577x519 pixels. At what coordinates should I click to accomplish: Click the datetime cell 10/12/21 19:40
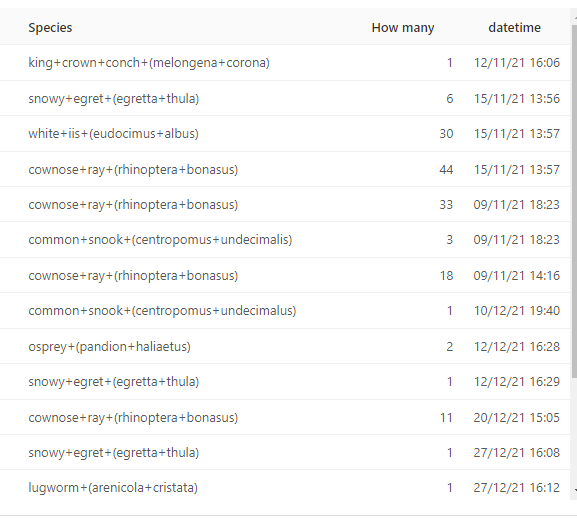pos(517,311)
